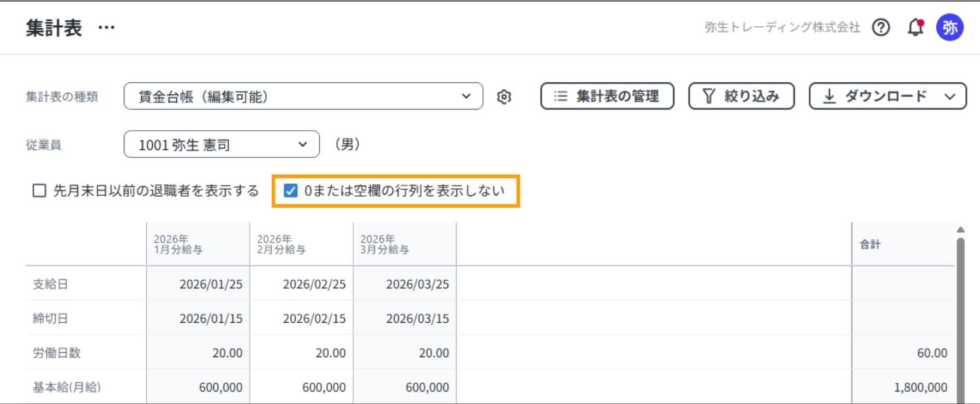Click the 締切日 row label

tap(50, 318)
